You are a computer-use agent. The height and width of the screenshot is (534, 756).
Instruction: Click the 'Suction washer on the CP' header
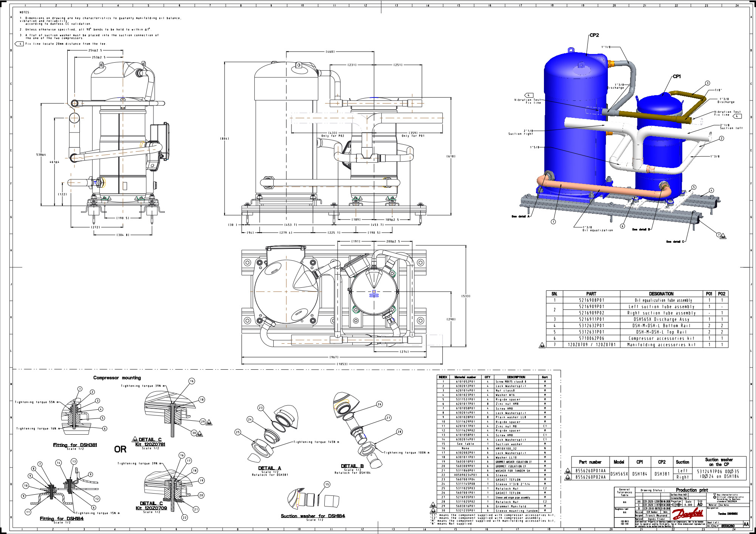click(x=719, y=462)
